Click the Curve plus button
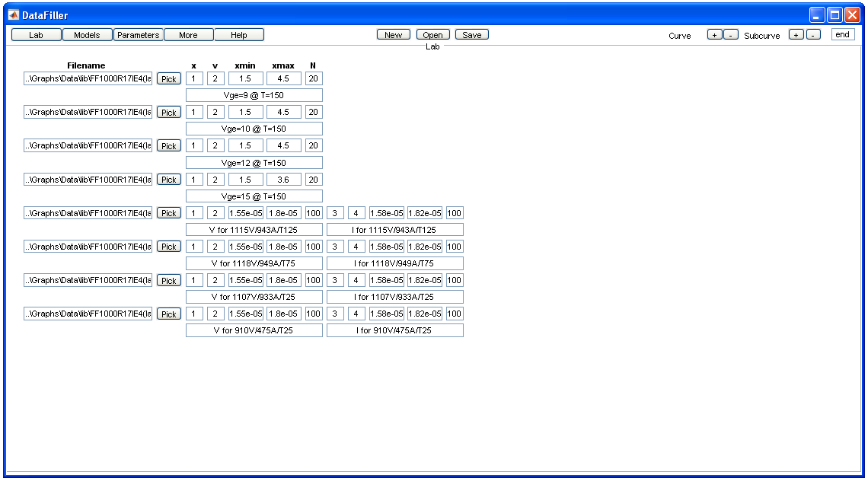Image resolution: width=868 pixels, height=481 pixels. tap(714, 35)
